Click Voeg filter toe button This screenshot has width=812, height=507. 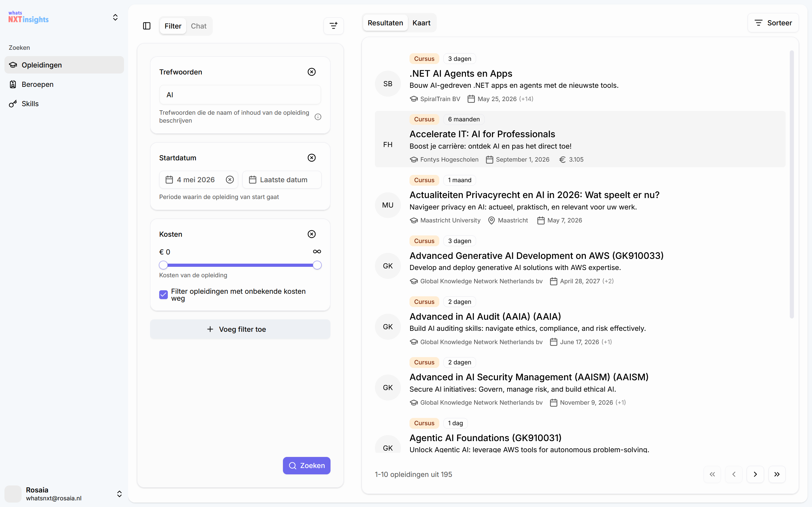240,329
